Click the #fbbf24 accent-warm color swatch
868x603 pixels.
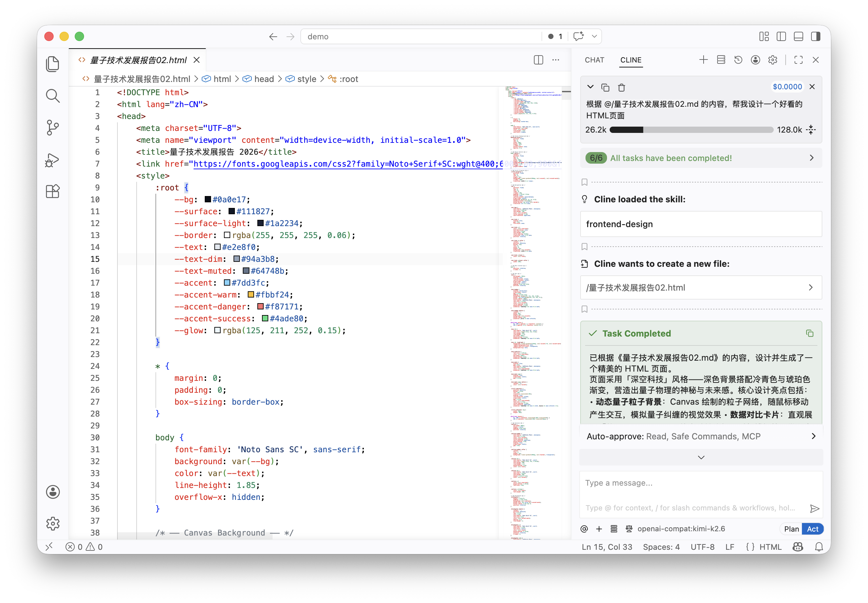coord(251,295)
